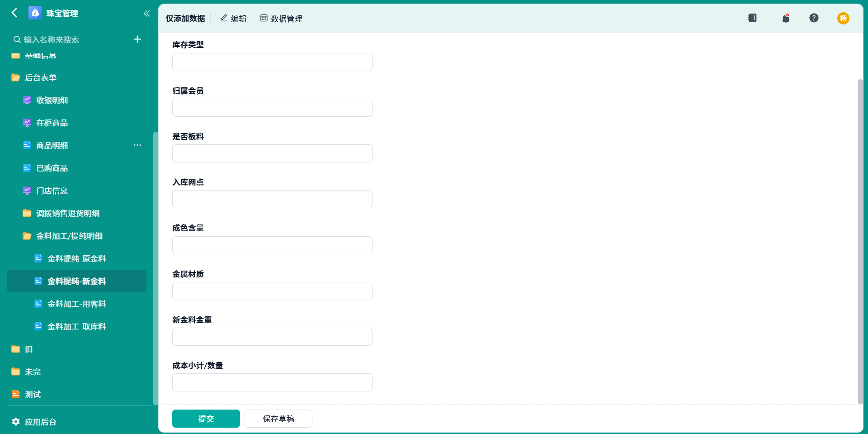Image resolution: width=868 pixels, height=434 pixels.
Task: Click the form vertical scrollbar
Action: coord(860,241)
